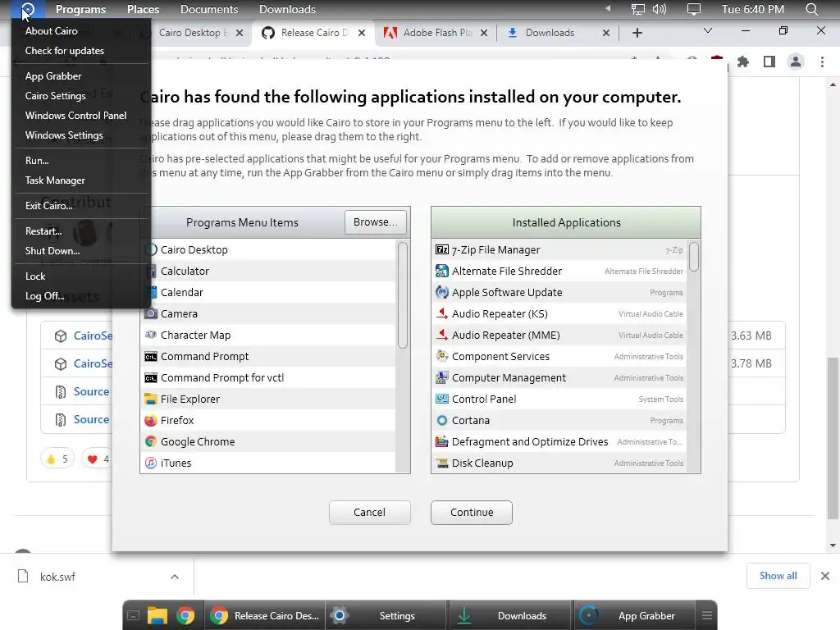Select the iTunes icon
Screen dimensions: 840x630
tap(151, 463)
